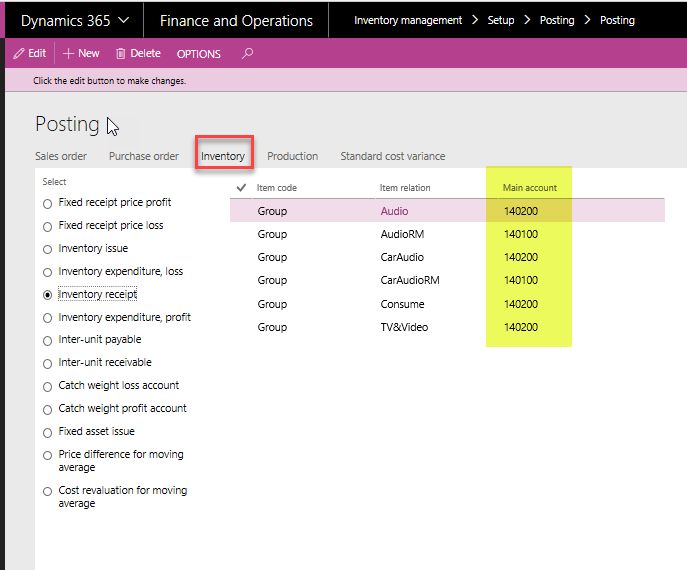
Task: Click the Audio item relation link
Action: [394, 211]
